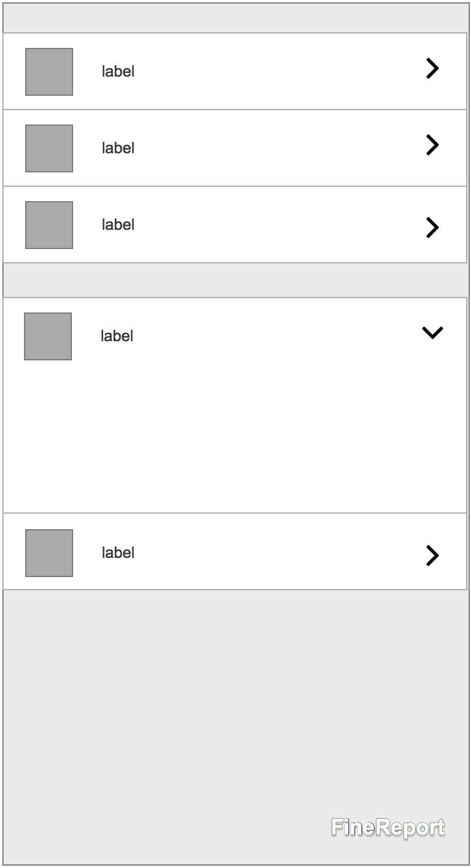
Task: Open the first row using its right chevron
Action: (x=432, y=69)
